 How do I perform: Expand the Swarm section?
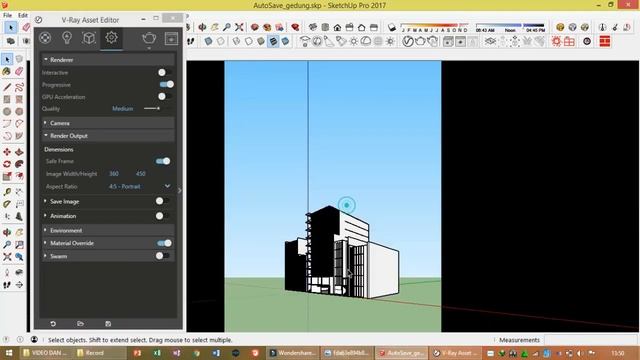coord(45,256)
